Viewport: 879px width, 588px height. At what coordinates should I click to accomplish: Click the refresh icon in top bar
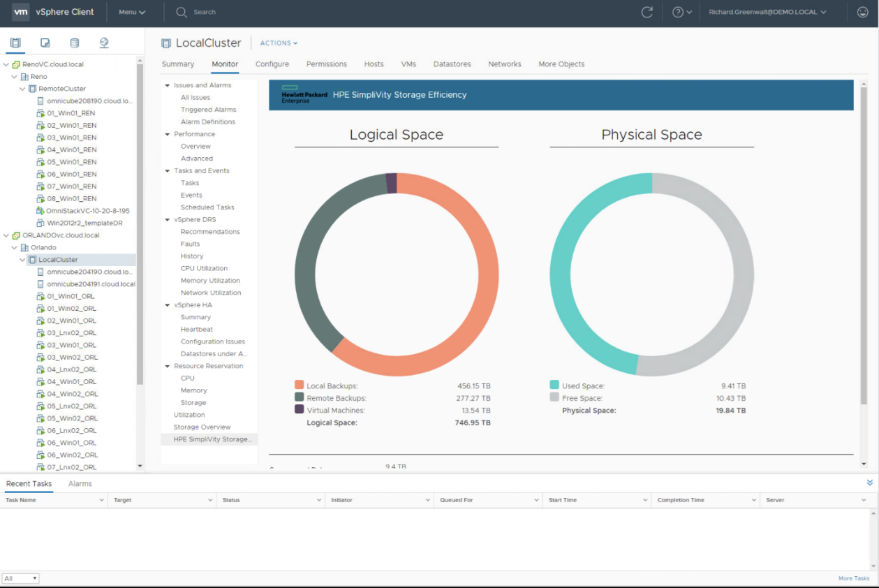tap(647, 12)
